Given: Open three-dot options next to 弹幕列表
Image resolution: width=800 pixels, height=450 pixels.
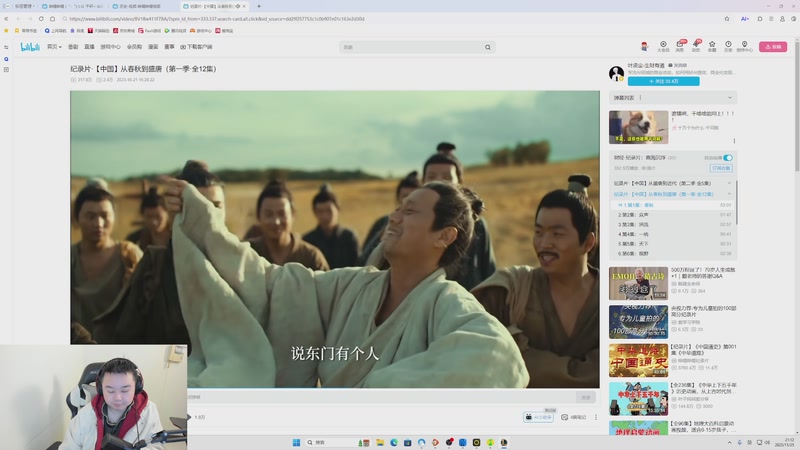Looking at the screenshot, I should [x=640, y=97].
